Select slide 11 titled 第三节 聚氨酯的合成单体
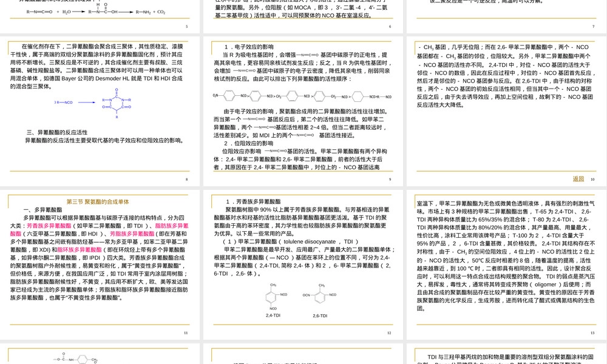Screen dimensions: 607x364 pos(100,265)
